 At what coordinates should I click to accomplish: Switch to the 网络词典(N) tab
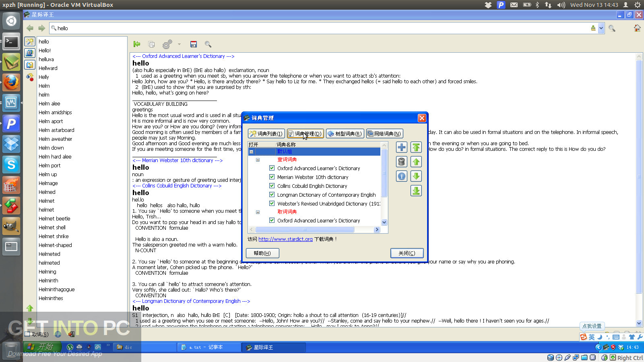tap(384, 134)
